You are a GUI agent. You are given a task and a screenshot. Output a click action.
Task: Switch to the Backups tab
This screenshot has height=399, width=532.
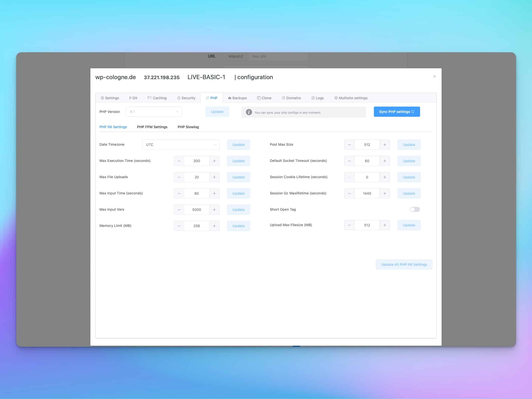[237, 98]
